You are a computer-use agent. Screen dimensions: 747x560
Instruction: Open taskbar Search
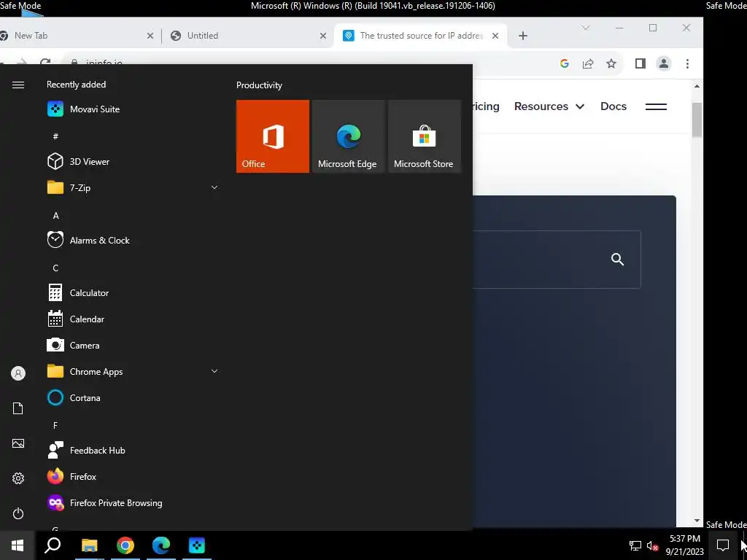pyautogui.click(x=53, y=545)
